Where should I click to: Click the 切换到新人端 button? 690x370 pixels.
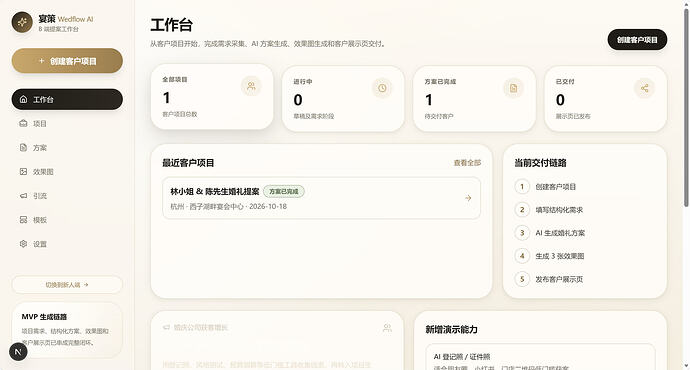(67, 285)
